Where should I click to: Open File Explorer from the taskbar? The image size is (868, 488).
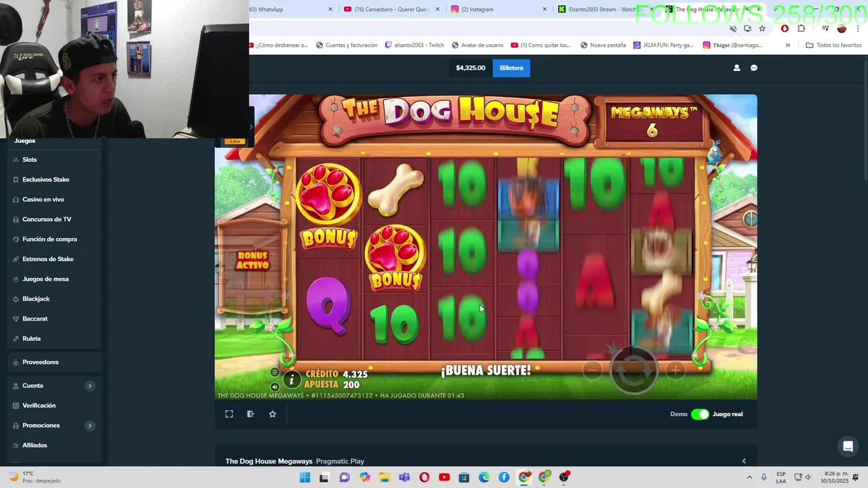(x=384, y=477)
